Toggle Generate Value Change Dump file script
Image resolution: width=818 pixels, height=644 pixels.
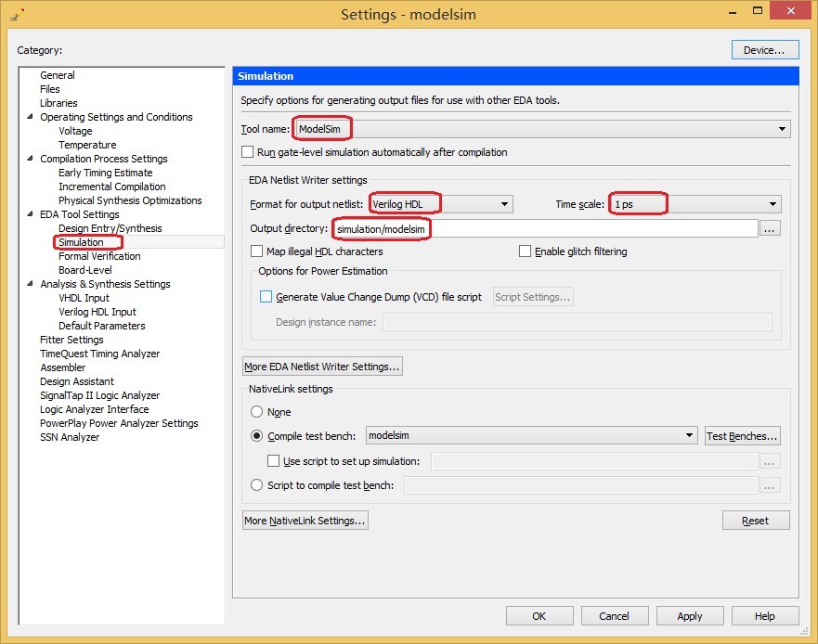pyautogui.click(x=266, y=297)
